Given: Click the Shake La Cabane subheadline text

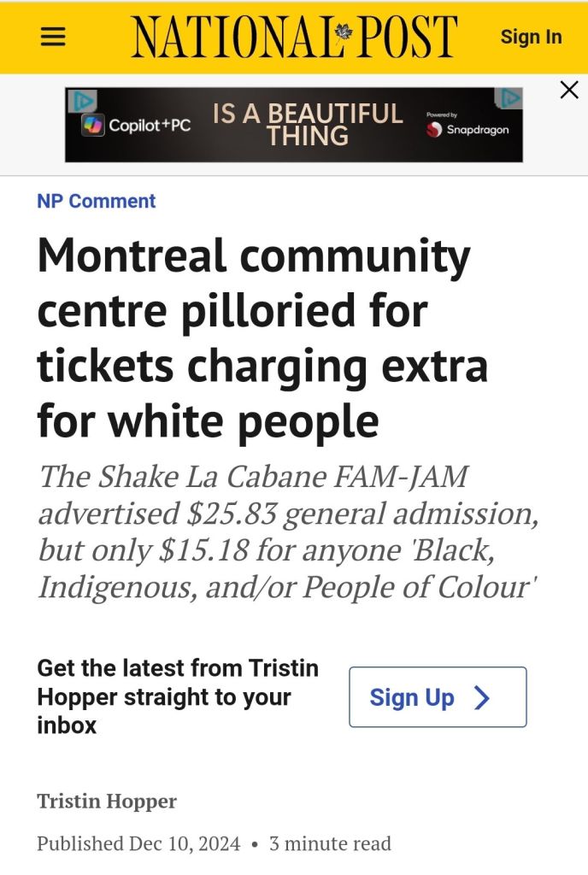Looking at the screenshot, I should [x=287, y=532].
